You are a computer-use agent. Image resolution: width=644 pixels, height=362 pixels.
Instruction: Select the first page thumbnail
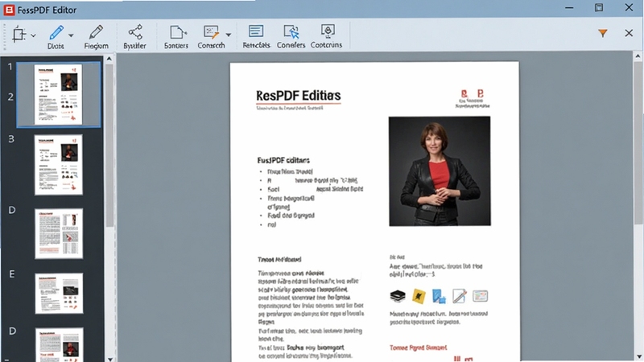58,94
